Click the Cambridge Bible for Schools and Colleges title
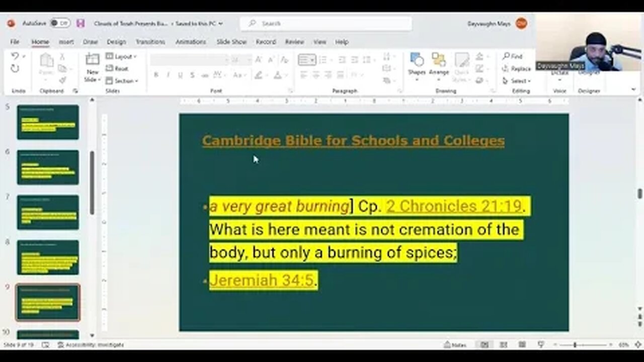This screenshot has height=362, width=644. [x=353, y=141]
